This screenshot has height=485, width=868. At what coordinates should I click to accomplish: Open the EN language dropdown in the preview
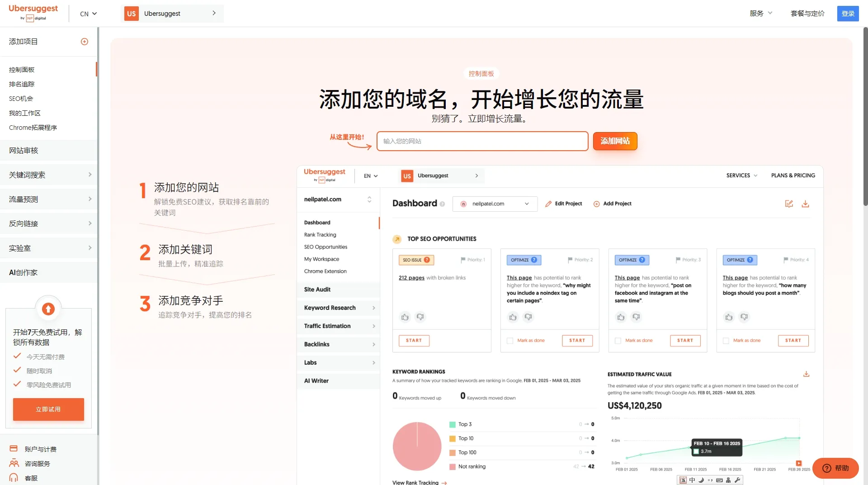point(371,176)
